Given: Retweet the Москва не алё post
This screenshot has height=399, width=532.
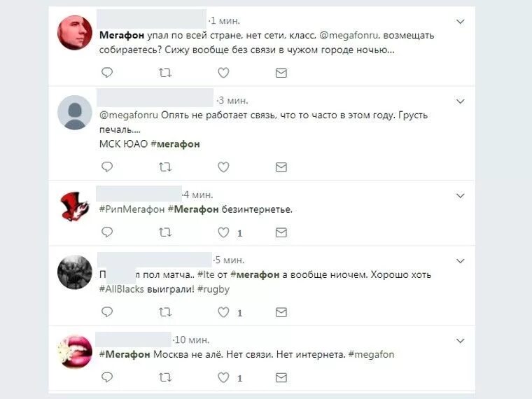Looking at the screenshot, I should tap(165, 377).
